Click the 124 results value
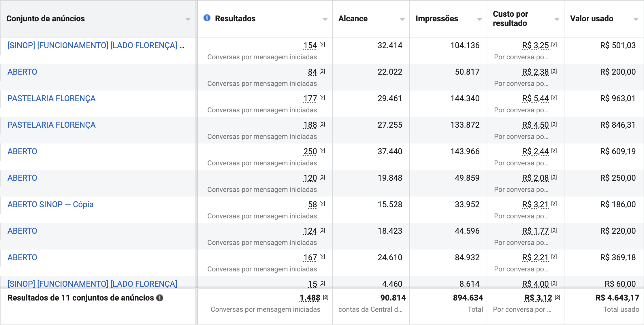644x325 pixels. (x=310, y=231)
